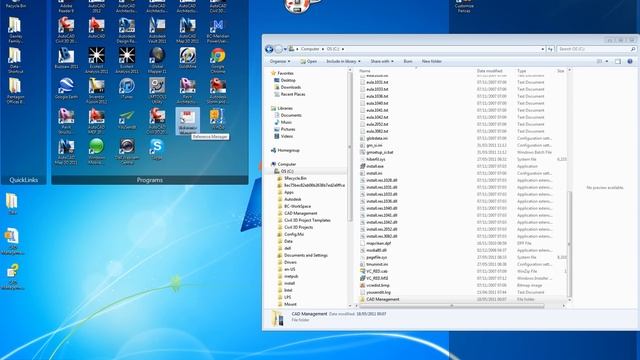
Task: Open the Autodesk Design Review shortcut
Action: coord(127,31)
